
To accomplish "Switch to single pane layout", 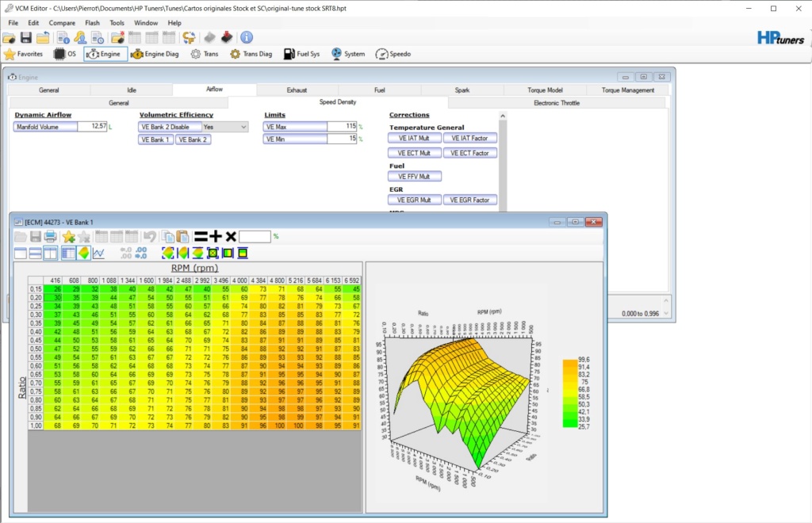I will [20, 253].
